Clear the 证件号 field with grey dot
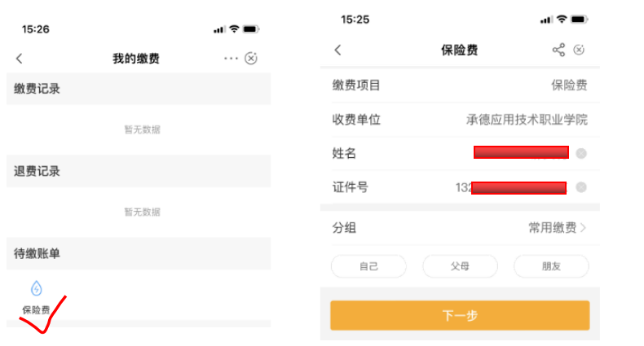The height and width of the screenshot is (346, 644). [x=581, y=187]
